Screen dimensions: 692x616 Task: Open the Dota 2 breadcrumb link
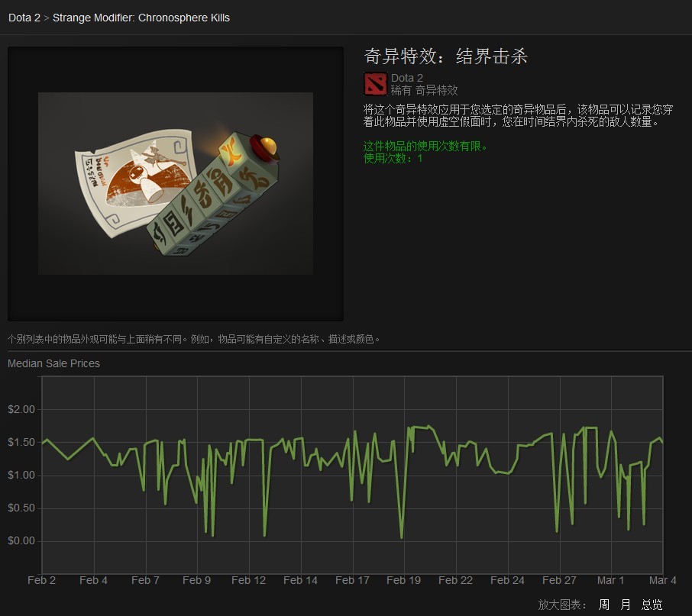(24, 18)
